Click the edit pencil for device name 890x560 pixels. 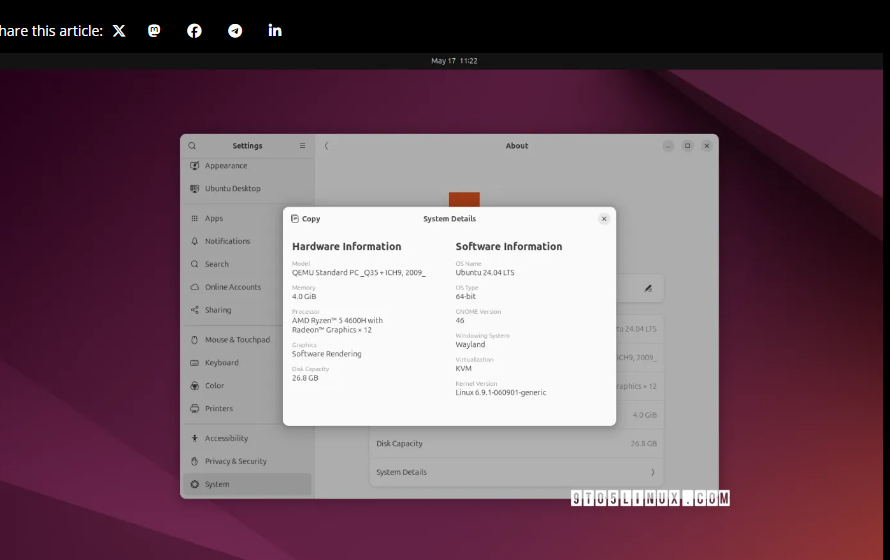coord(648,288)
